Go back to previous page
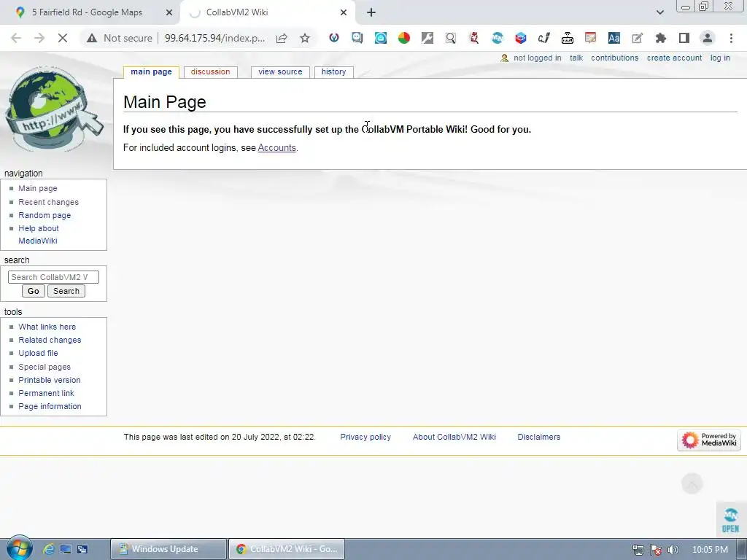Image resolution: width=747 pixels, height=560 pixels. point(16,38)
